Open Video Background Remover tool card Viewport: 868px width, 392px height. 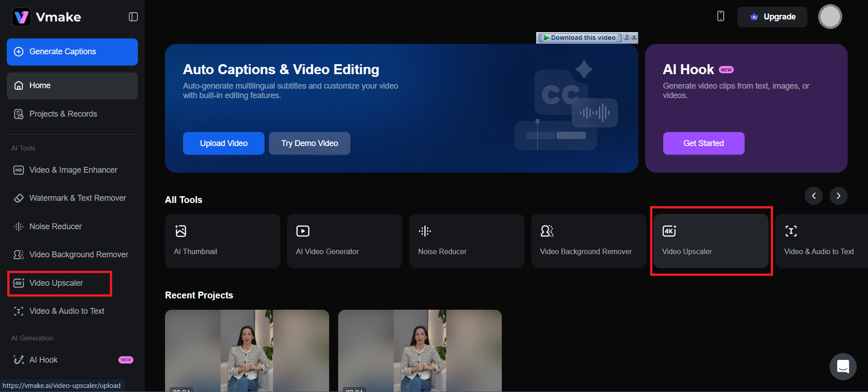point(588,241)
